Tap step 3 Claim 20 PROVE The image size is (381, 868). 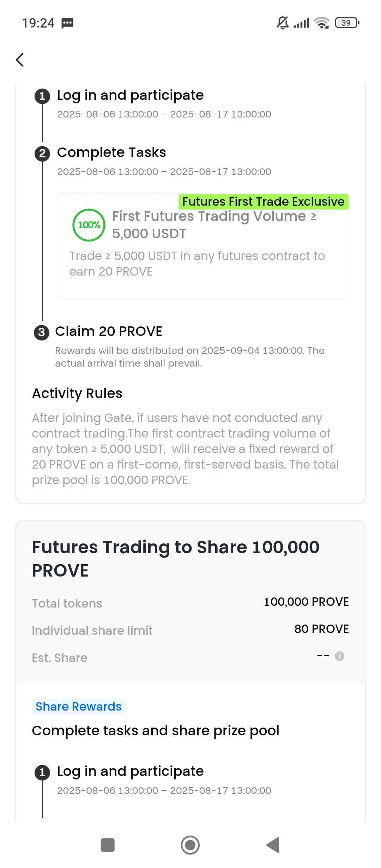point(109,331)
